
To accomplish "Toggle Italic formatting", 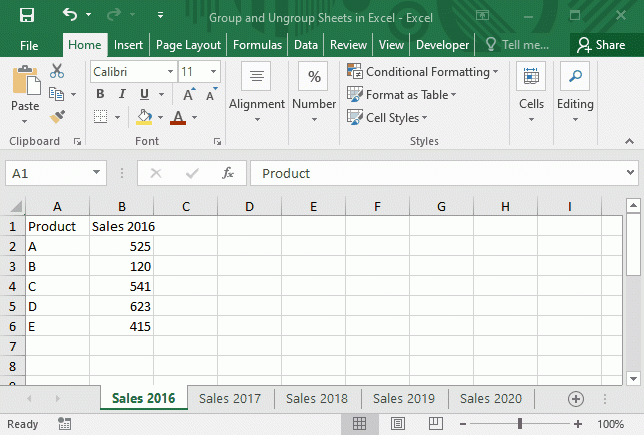I will 122,94.
